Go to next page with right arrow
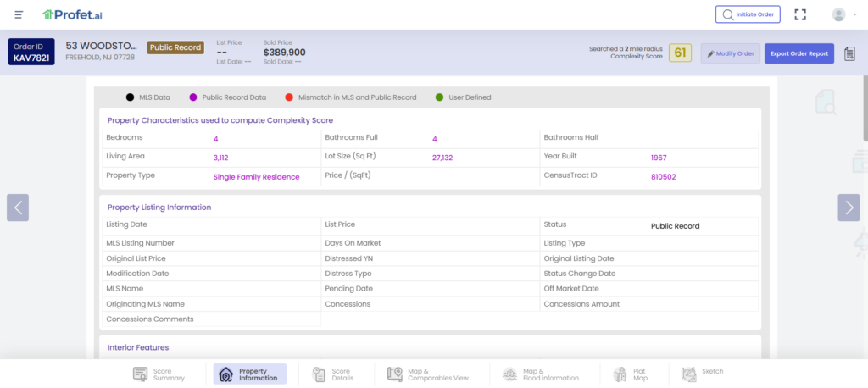Screen dimensions: 868x388 [849, 208]
